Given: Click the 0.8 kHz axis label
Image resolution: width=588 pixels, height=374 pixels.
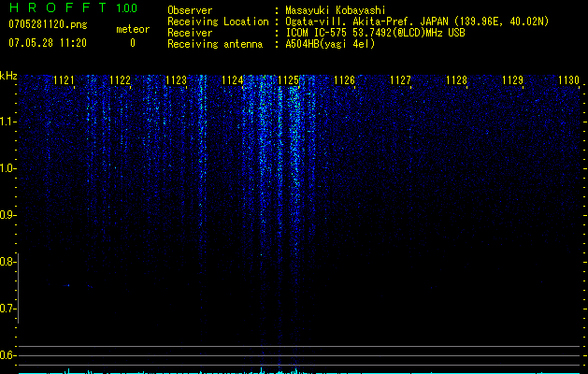Looking at the screenshot, I should tap(7, 262).
